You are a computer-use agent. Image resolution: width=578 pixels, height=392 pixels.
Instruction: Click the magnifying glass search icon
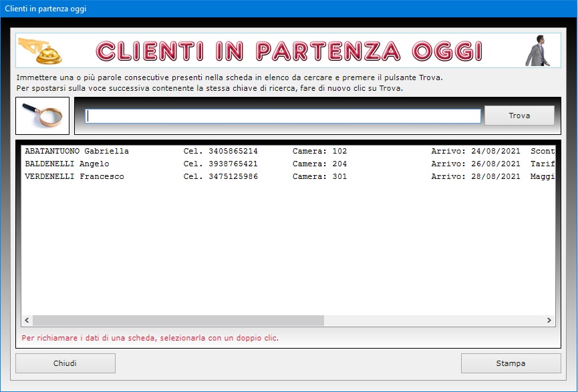click(x=42, y=116)
